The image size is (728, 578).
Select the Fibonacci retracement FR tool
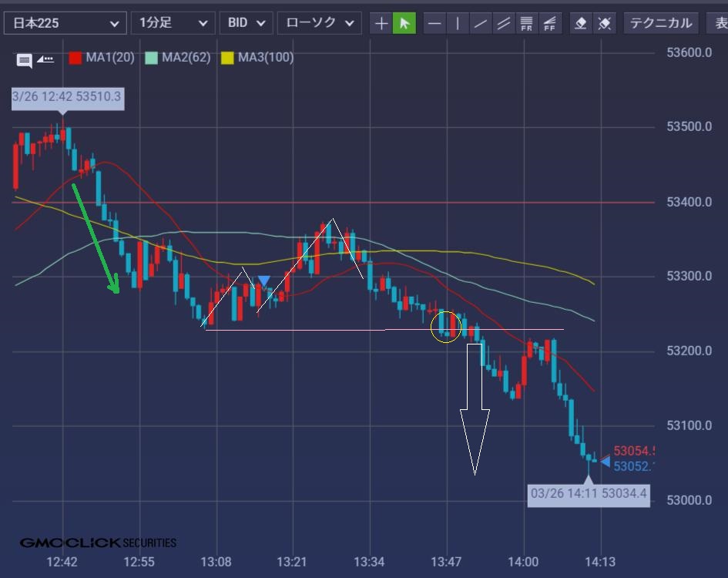click(x=527, y=23)
